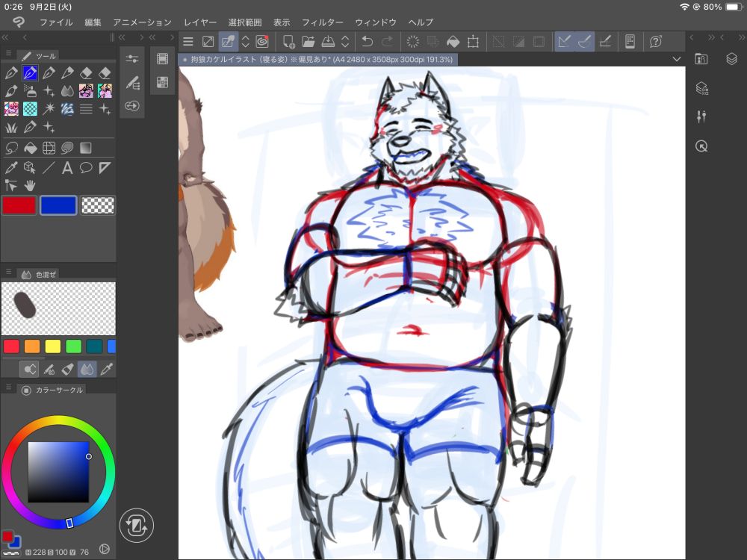
Task: Select the 拘狼カケルイラスト canvas tab
Action: click(x=317, y=60)
